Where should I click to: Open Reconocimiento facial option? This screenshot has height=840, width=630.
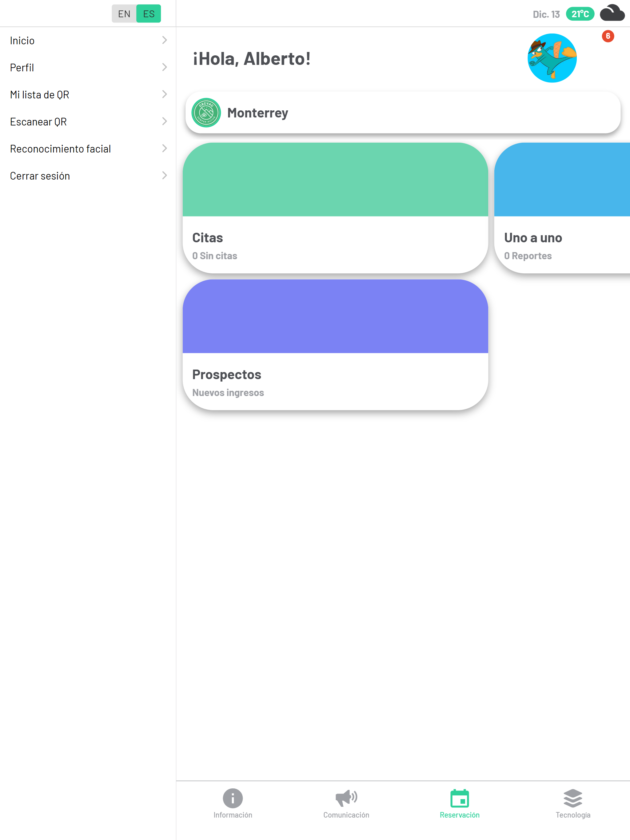[88, 149]
